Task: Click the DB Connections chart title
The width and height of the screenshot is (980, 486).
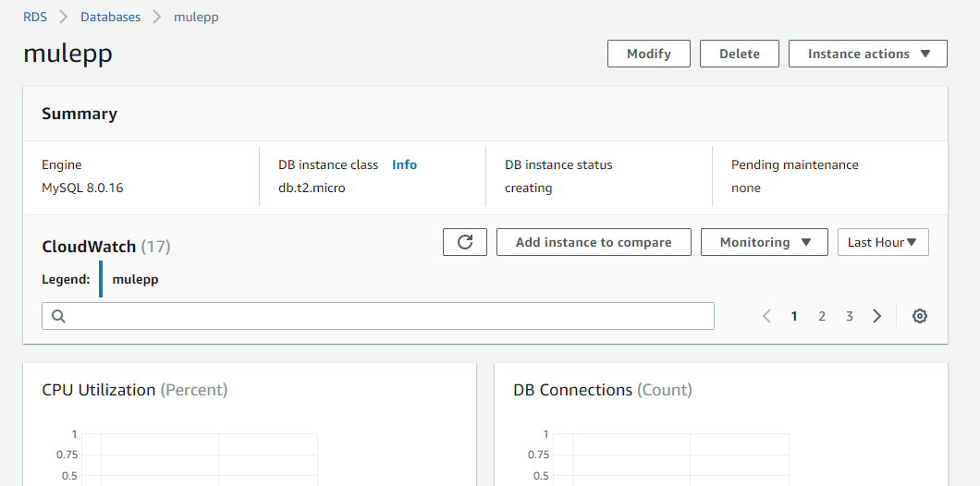Action: coord(603,390)
